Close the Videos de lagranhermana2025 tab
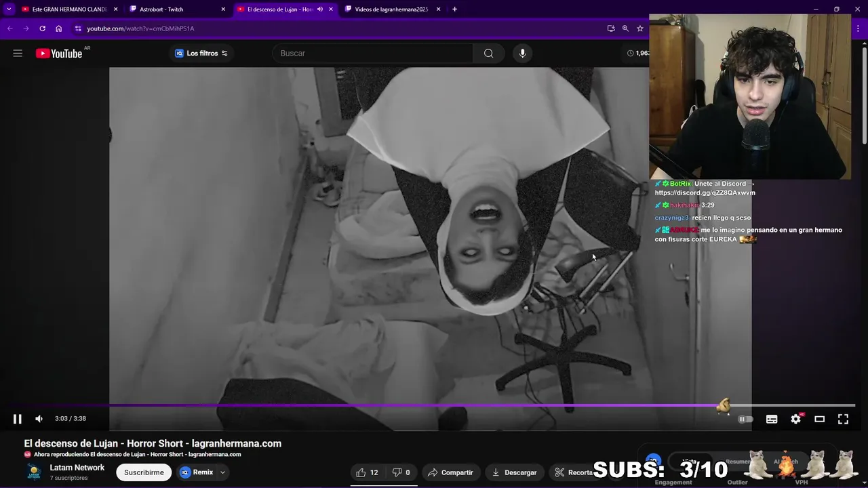 click(438, 9)
